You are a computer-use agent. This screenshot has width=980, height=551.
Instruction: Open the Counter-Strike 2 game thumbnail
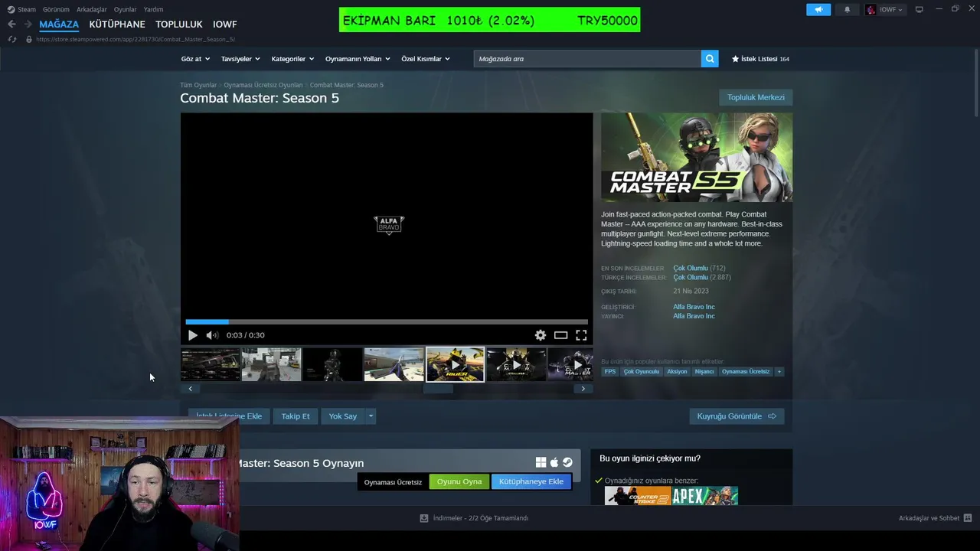pyautogui.click(x=637, y=496)
